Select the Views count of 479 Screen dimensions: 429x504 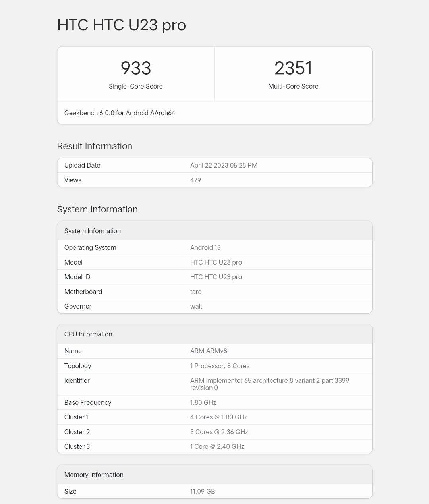195,180
